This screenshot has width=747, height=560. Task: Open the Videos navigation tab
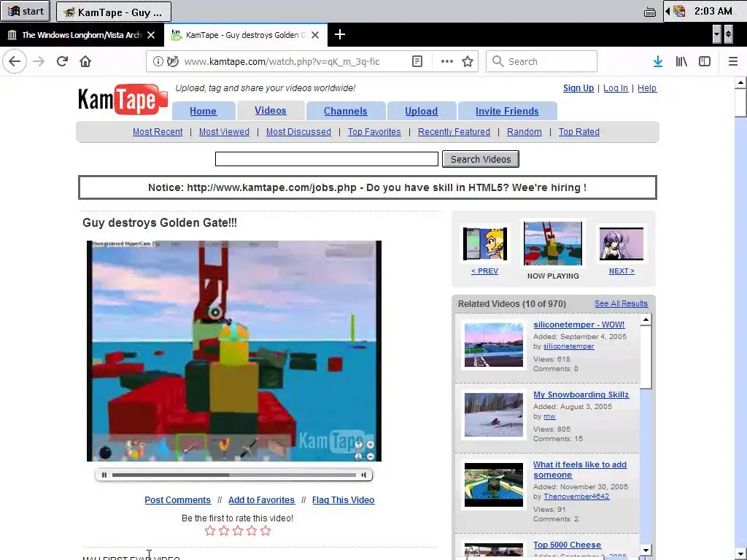[271, 111]
